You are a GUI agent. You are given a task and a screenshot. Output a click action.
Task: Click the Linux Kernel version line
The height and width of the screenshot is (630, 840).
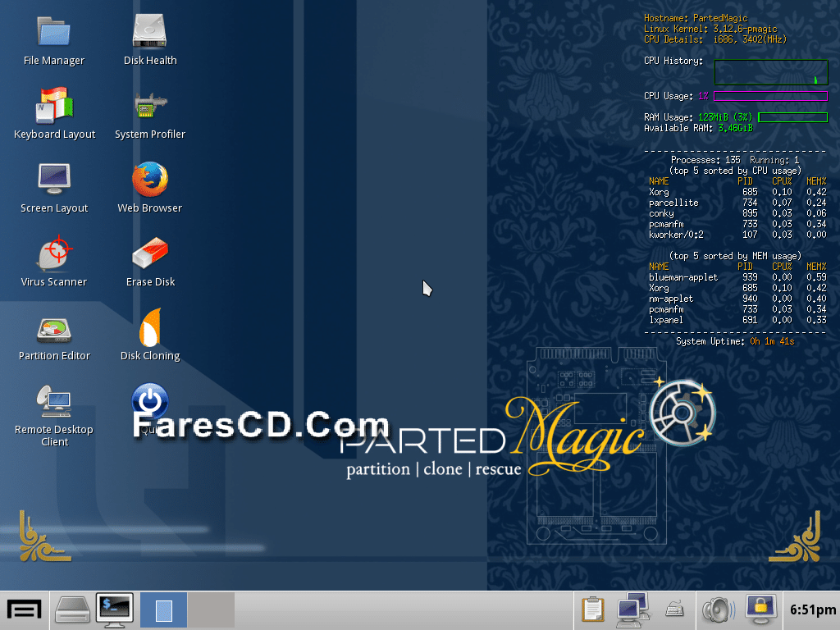pos(710,29)
